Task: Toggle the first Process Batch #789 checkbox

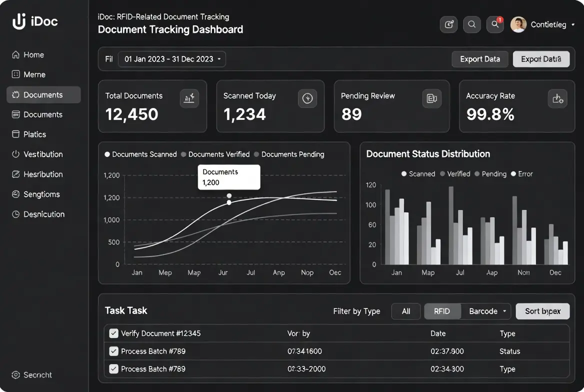Action: [x=114, y=351]
